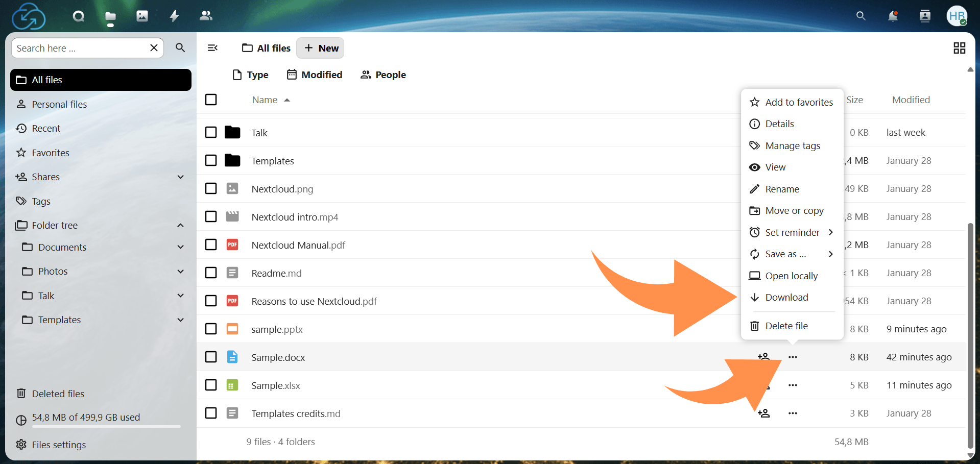Screen dimensions: 980x464
Task: Open sharing for Sample.docx
Action: pos(763,357)
